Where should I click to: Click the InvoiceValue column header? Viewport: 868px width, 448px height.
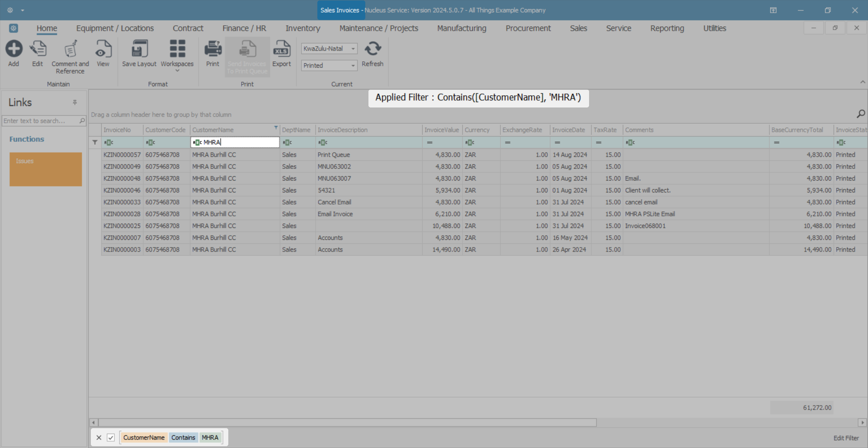[x=442, y=130]
